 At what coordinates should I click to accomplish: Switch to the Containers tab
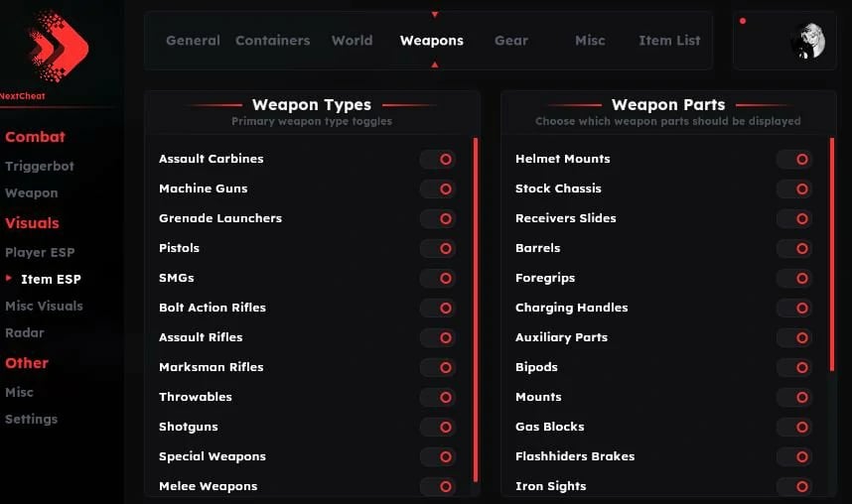point(272,41)
